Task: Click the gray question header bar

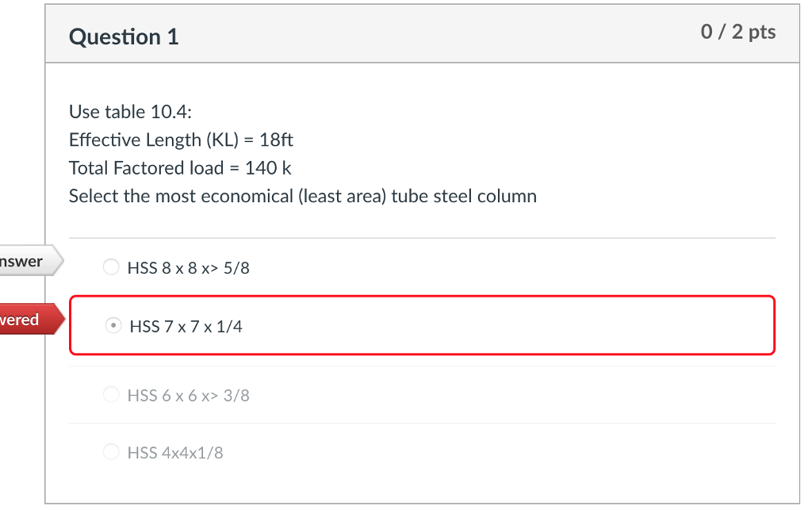Action: pyautogui.click(x=422, y=34)
